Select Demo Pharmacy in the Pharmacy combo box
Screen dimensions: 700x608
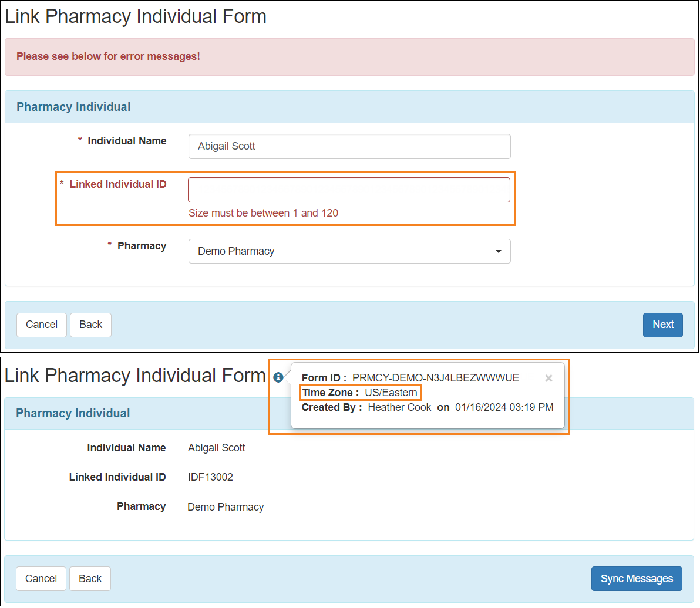click(341, 252)
